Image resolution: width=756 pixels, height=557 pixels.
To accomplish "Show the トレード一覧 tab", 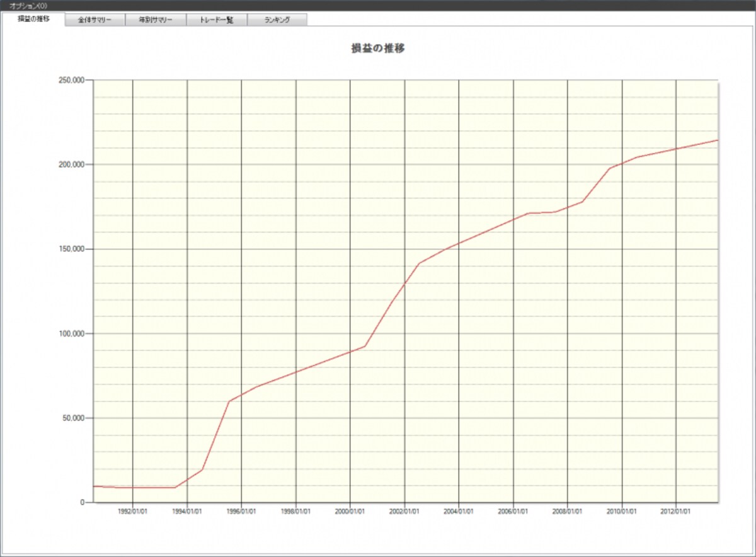I will pyautogui.click(x=217, y=20).
